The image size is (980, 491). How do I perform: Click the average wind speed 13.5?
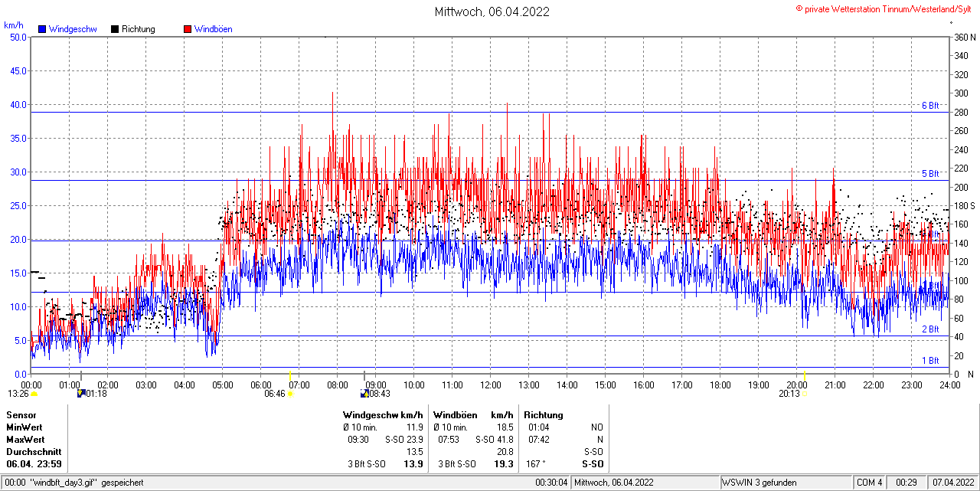coord(414,452)
